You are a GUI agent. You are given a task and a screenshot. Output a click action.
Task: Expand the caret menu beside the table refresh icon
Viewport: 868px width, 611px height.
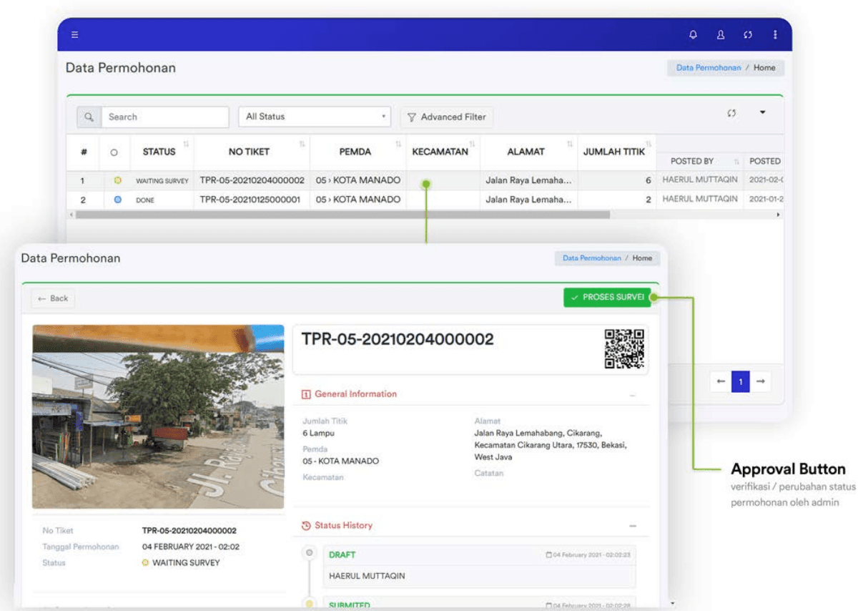pyautogui.click(x=763, y=112)
